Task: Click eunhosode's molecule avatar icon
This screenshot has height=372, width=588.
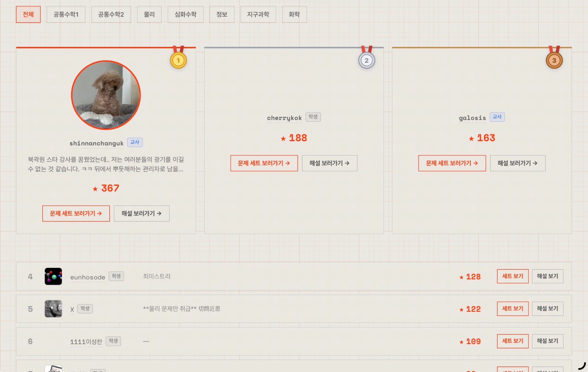Action: point(53,276)
